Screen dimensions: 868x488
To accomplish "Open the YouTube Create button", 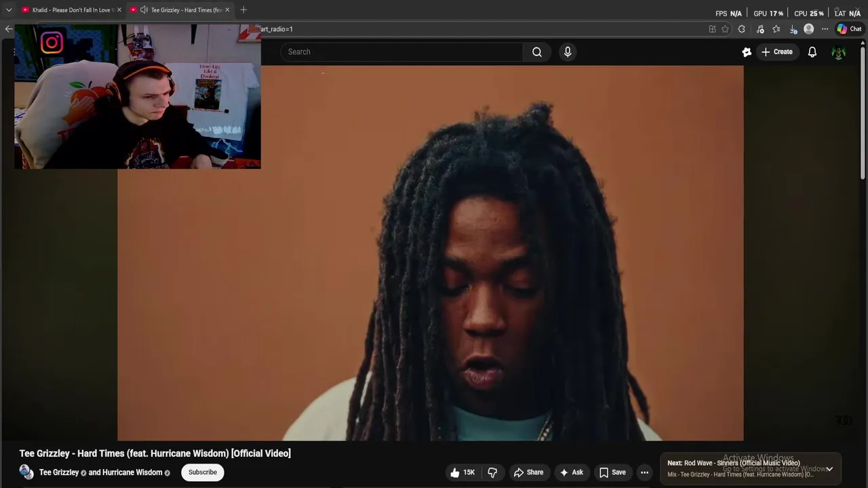I will point(777,52).
